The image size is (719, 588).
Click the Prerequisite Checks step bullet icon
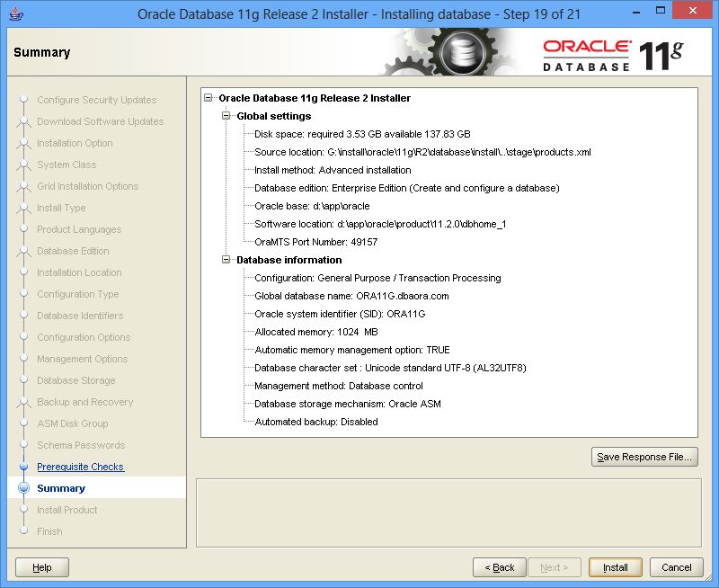click(24, 467)
